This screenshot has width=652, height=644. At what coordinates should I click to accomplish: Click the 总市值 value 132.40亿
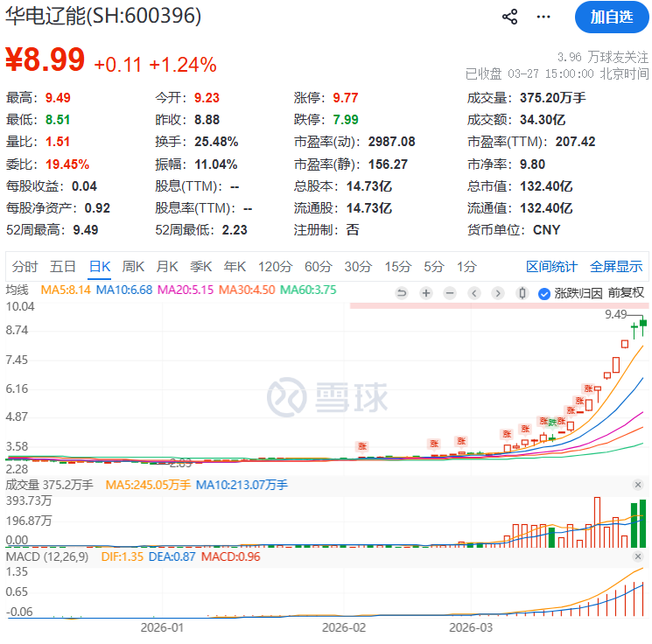pos(546,186)
